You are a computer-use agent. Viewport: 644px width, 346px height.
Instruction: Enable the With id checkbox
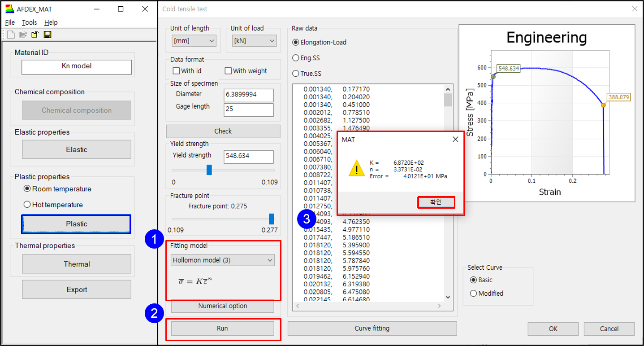pos(187,71)
